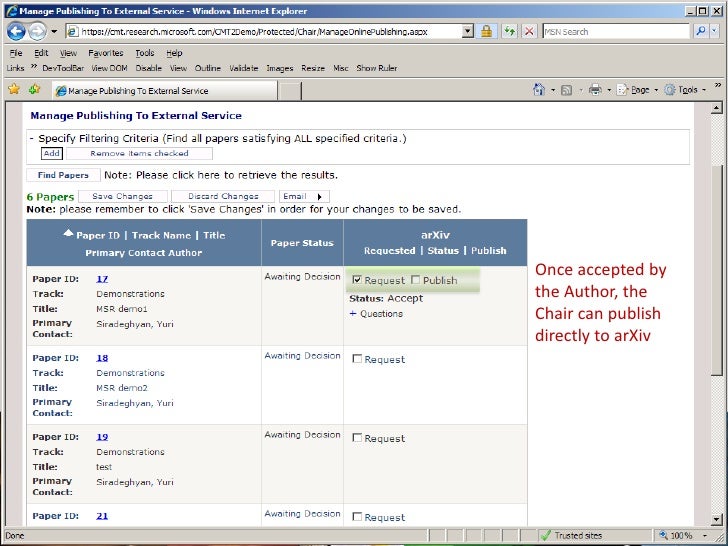Click the browser Forward button
Viewport: 728px width, 546px height.
coord(37,32)
